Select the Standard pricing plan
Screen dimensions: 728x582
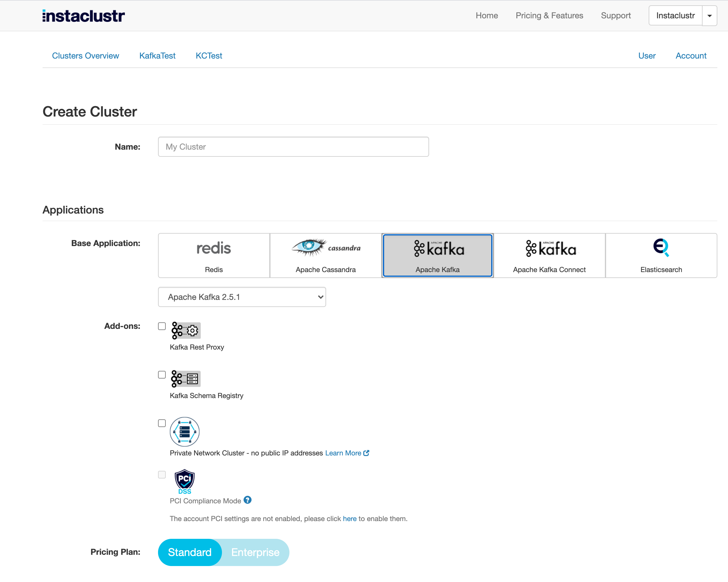[190, 552]
